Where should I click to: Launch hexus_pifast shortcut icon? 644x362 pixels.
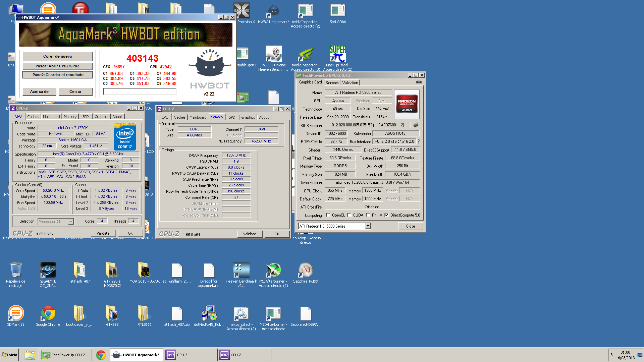[241, 318]
